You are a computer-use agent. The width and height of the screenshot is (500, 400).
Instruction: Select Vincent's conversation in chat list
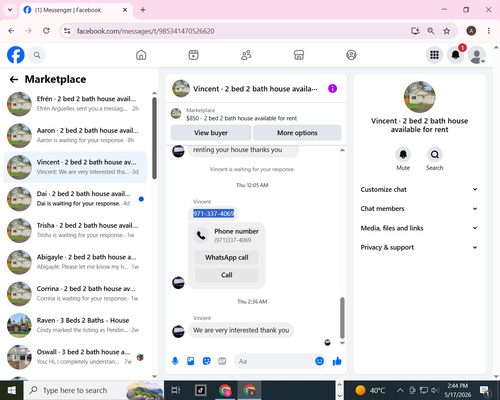coord(75,167)
